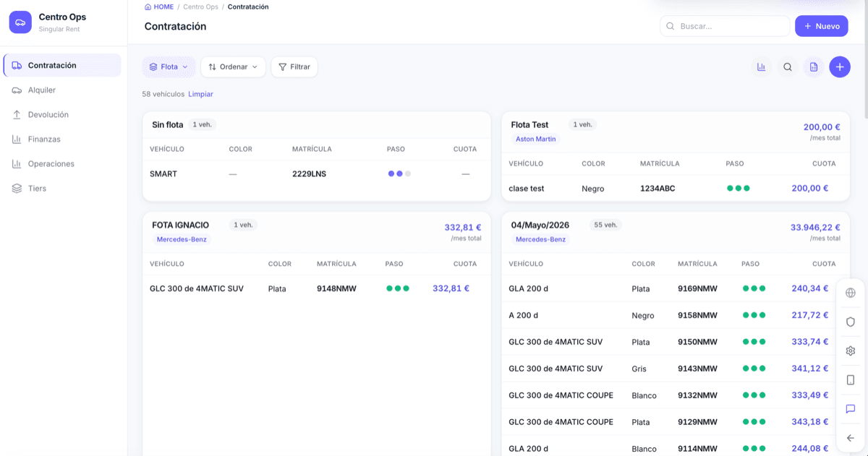This screenshot has height=456, width=868.
Task: Click the Mercedes-Benz tag under FOTA IGNACIO
Action: point(182,239)
